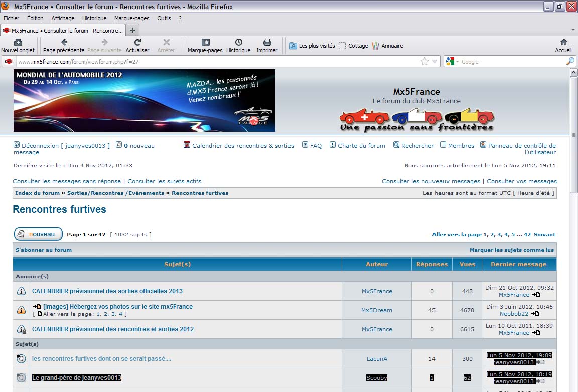Open address bar history dropdown arrow
The height and width of the screenshot is (392, 578).
[435, 62]
